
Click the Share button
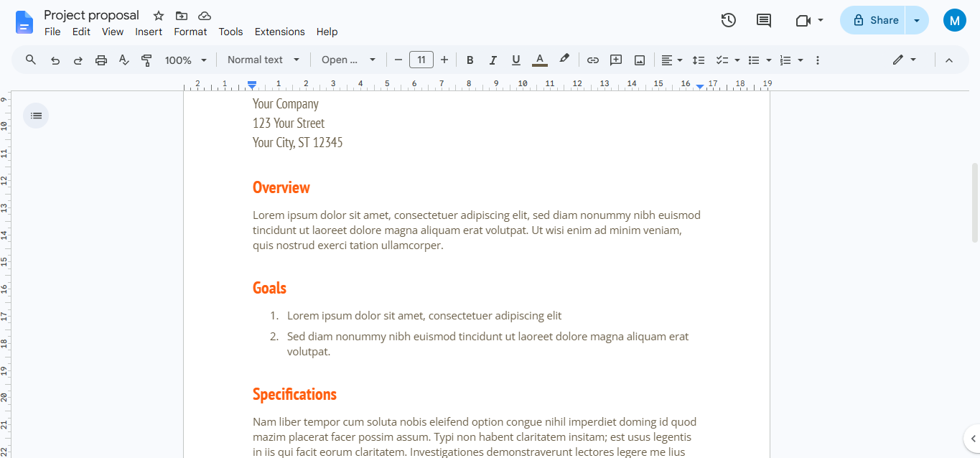(873, 20)
